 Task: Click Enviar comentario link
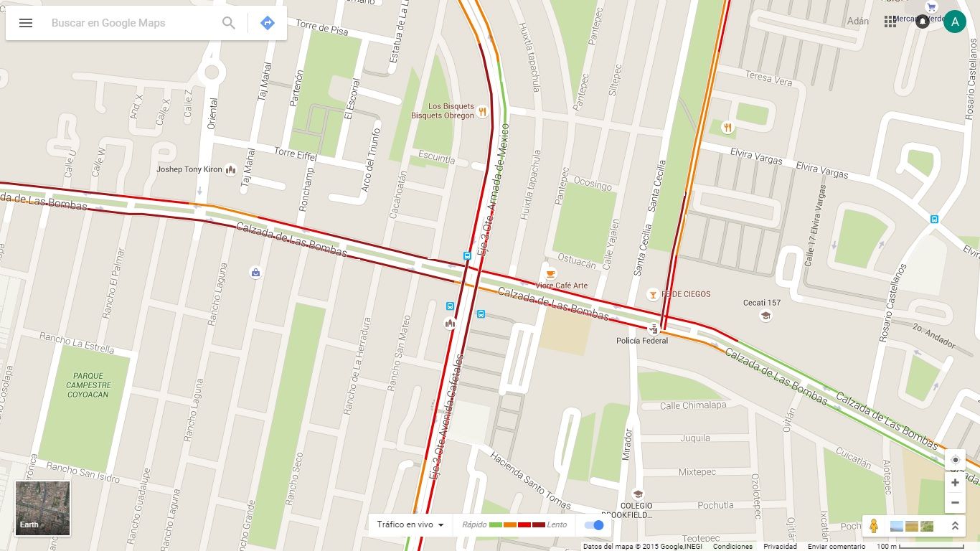[x=837, y=547]
